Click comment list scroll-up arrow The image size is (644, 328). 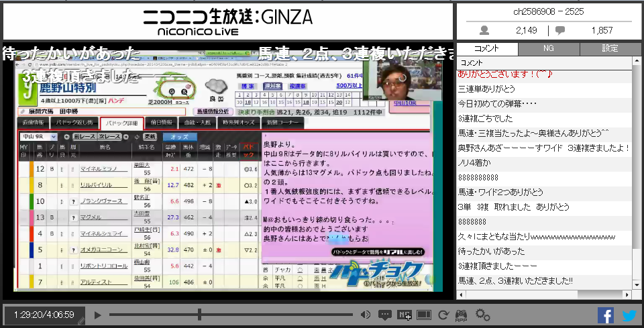pyautogui.click(x=637, y=61)
